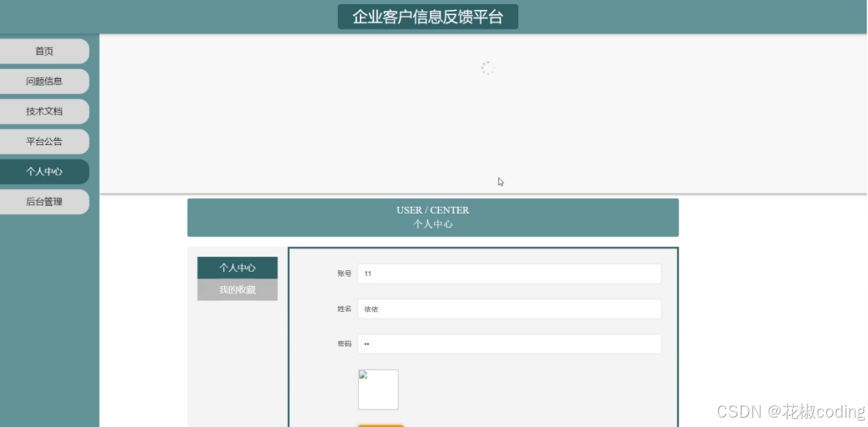Open the 首页 sidebar menu item
This screenshot has height=427, width=868.
pyautogui.click(x=44, y=52)
